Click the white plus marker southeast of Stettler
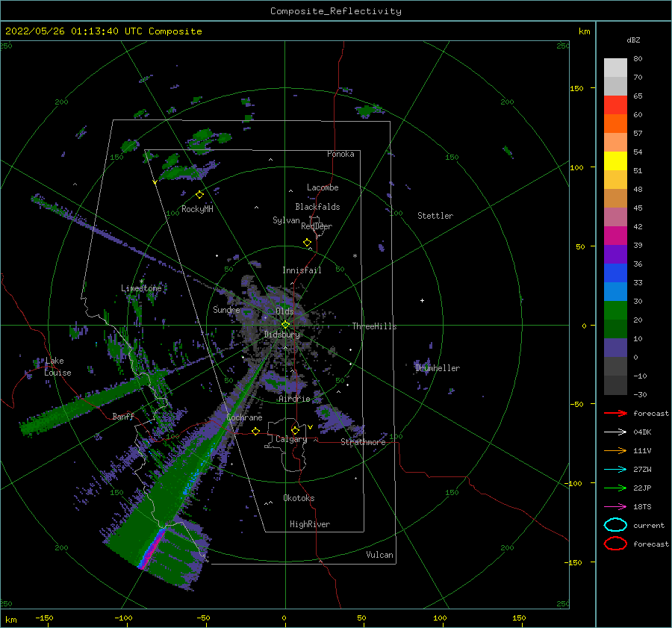The image size is (672, 628). pos(422,300)
